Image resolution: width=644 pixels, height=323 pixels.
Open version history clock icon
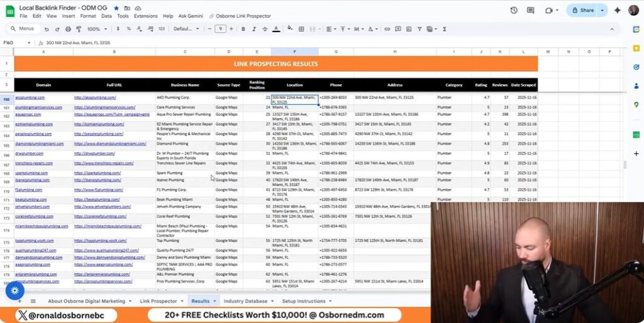514,10
